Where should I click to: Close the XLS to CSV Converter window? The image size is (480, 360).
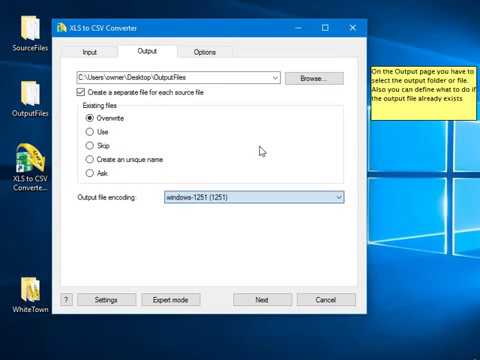pos(353,28)
